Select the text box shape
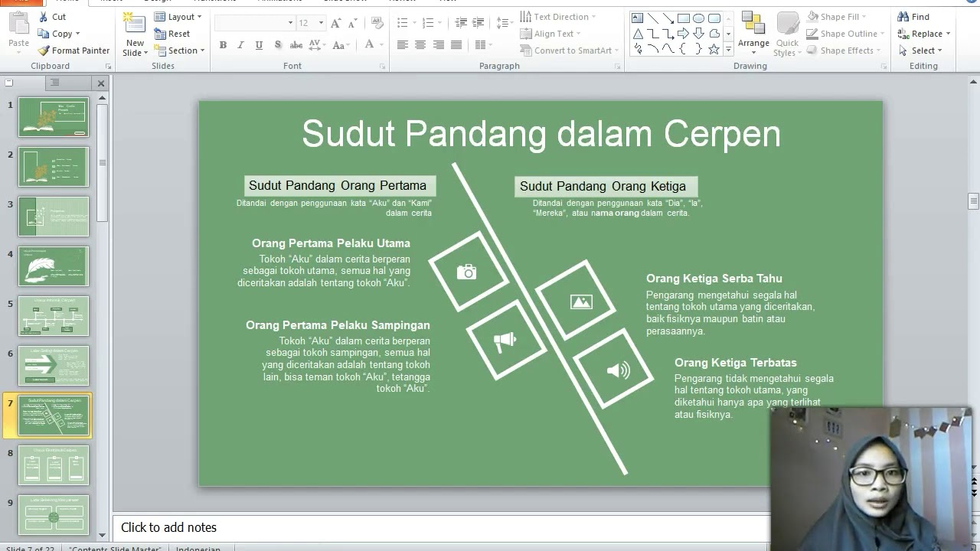The height and width of the screenshot is (551, 980). [637, 18]
